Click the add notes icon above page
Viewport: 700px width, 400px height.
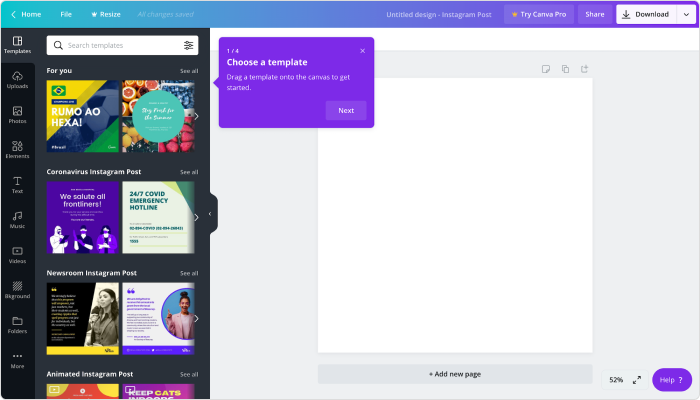coord(546,69)
